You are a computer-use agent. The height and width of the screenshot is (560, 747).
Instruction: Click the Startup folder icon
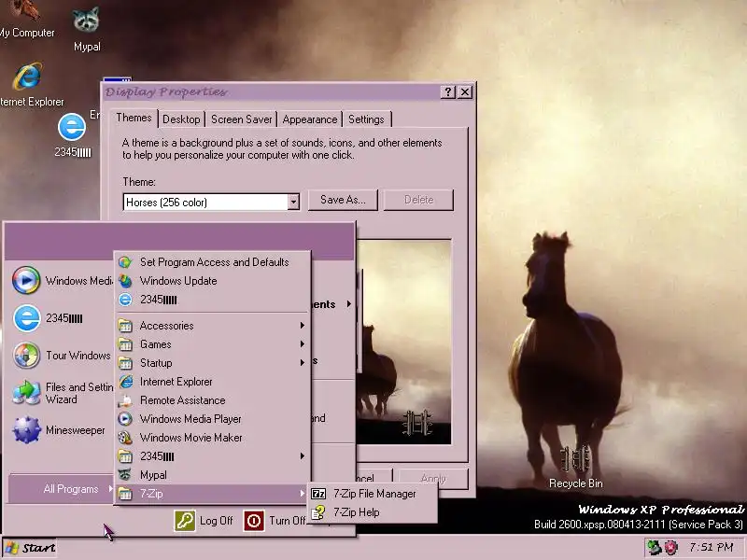(125, 363)
